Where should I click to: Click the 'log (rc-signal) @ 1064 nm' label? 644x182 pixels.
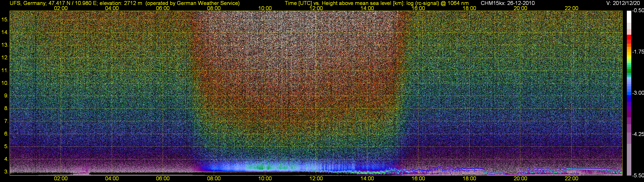click(x=437, y=3)
